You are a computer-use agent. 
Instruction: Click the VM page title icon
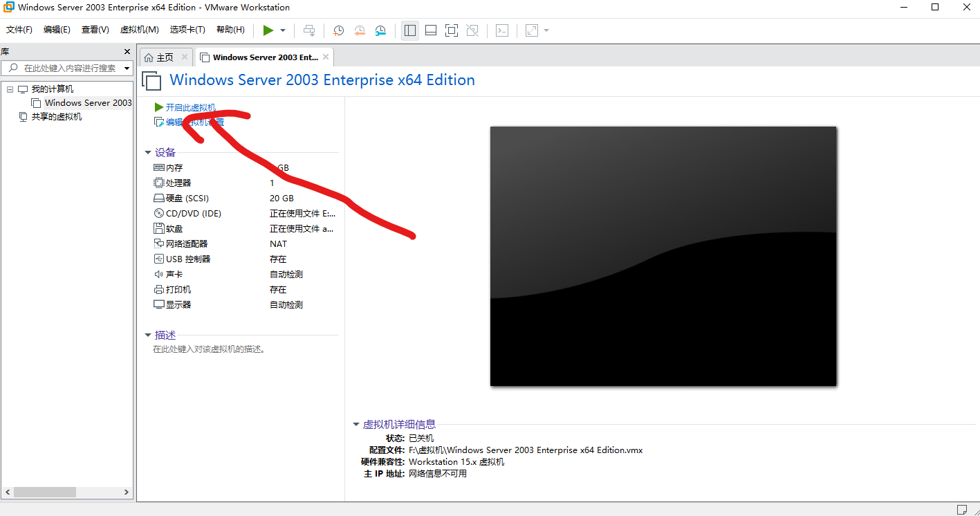(152, 80)
